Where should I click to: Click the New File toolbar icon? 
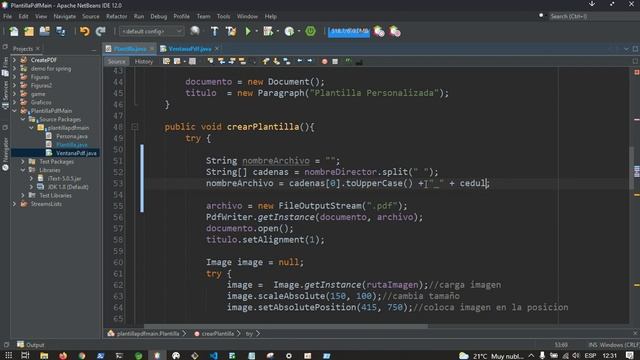13,31
